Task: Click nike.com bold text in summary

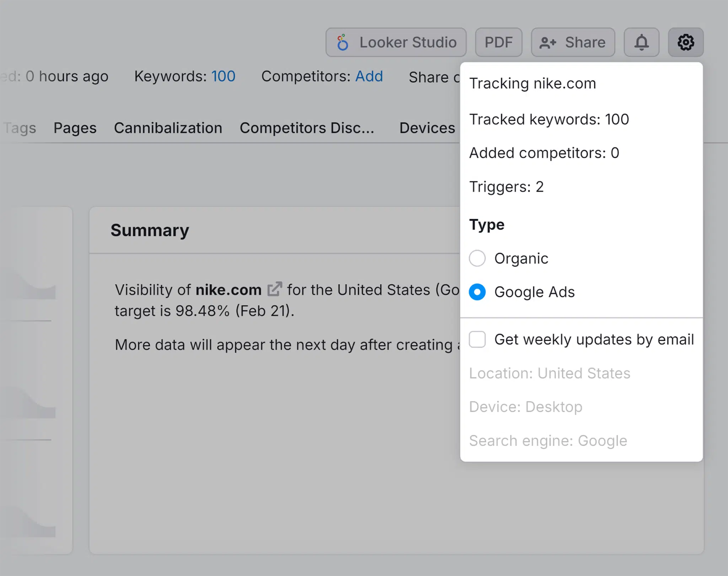Action: coord(229,290)
